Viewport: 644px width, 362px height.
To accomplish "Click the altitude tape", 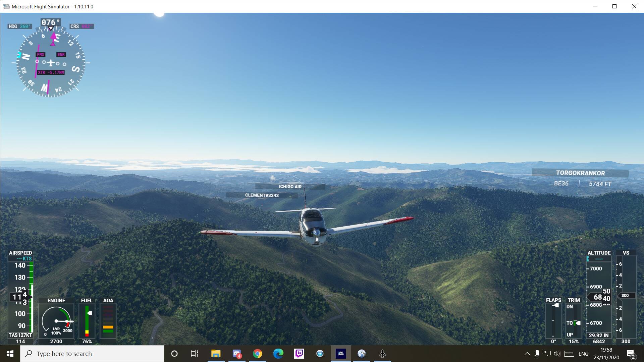I will click(599, 297).
